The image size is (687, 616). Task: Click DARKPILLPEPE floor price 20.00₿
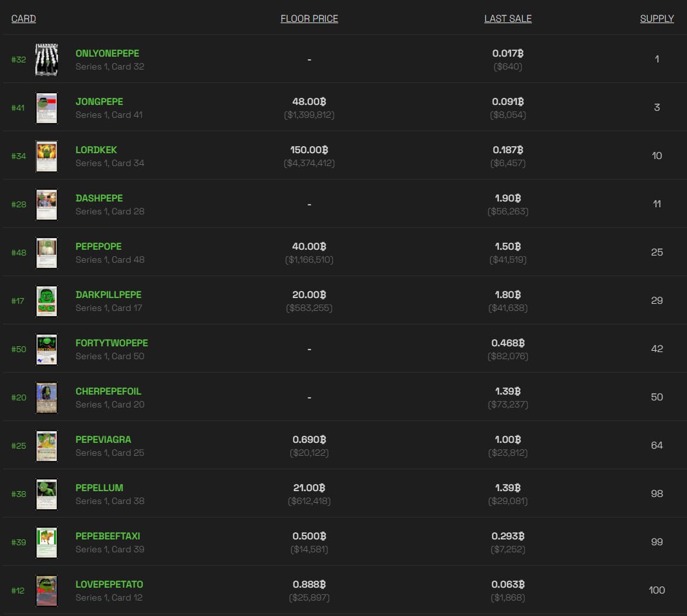309,294
